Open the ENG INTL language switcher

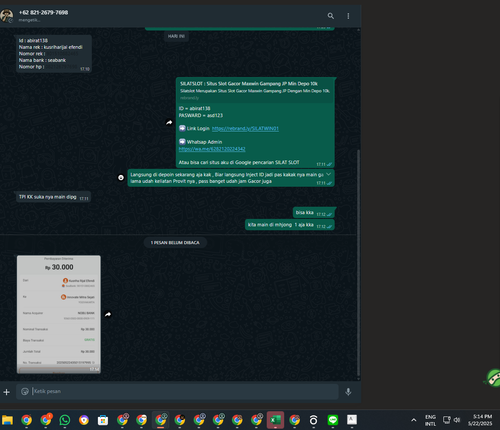point(430,420)
